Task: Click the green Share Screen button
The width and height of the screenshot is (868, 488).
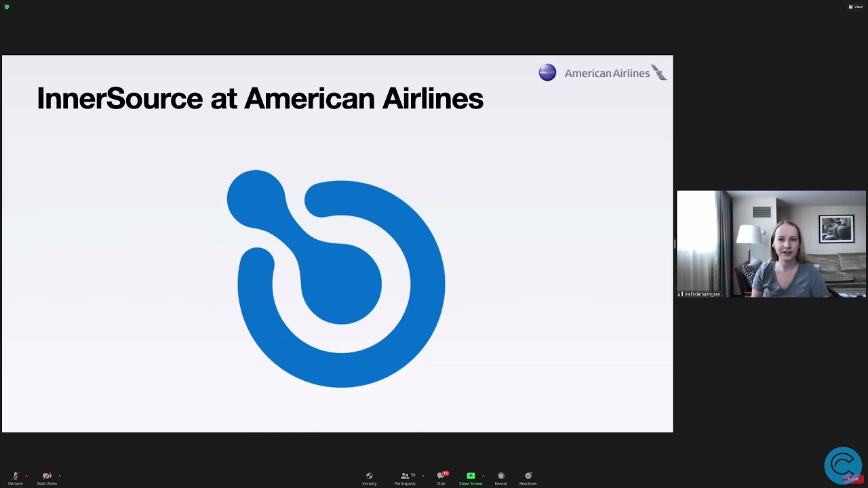Action: click(471, 479)
